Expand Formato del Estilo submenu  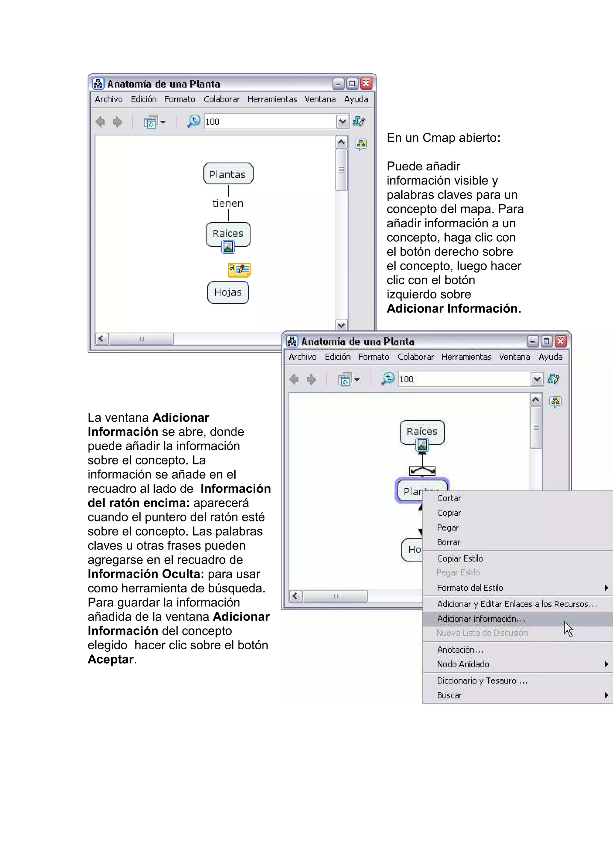click(518, 588)
